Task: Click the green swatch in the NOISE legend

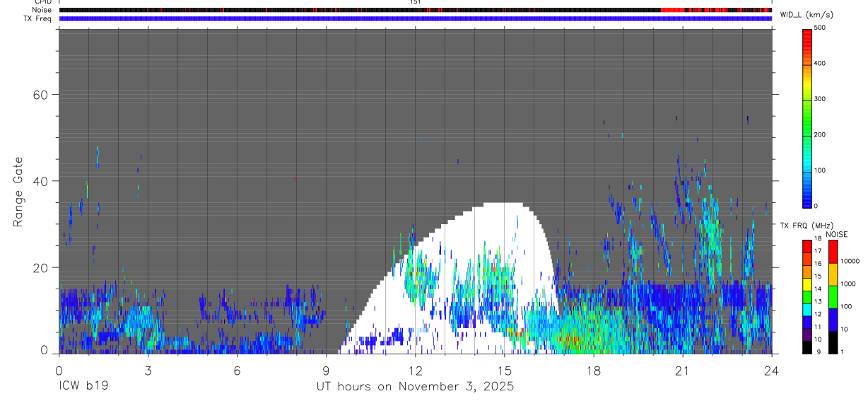Action: (x=833, y=296)
